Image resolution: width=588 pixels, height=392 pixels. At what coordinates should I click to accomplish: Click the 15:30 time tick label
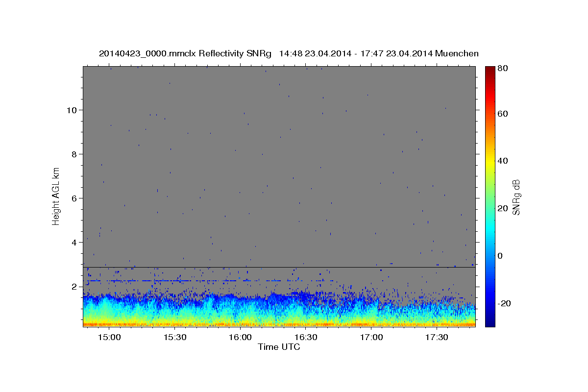(175, 338)
